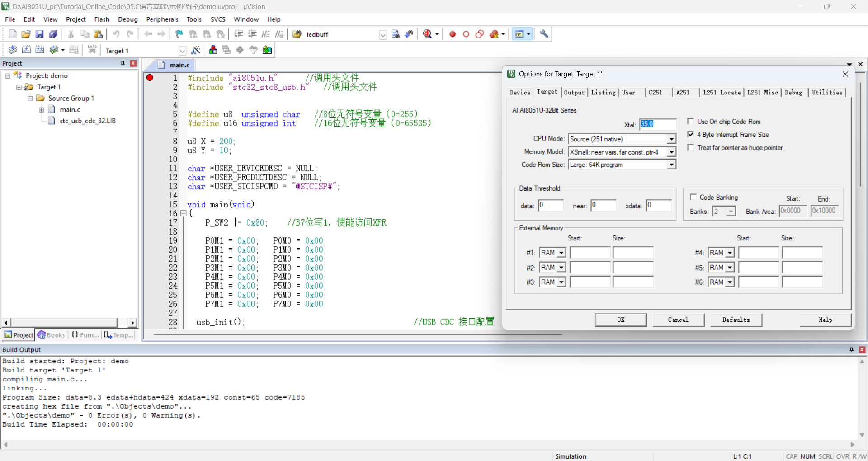Open External Memory #6 RAM dropdown
The width and height of the screenshot is (868, 461).
[730, 282]
